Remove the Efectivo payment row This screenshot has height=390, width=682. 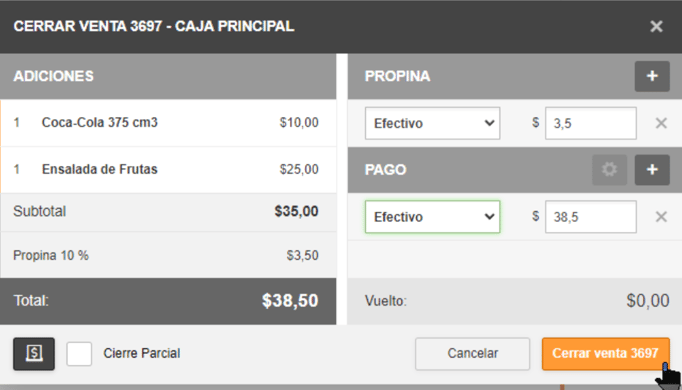(661, 217)
